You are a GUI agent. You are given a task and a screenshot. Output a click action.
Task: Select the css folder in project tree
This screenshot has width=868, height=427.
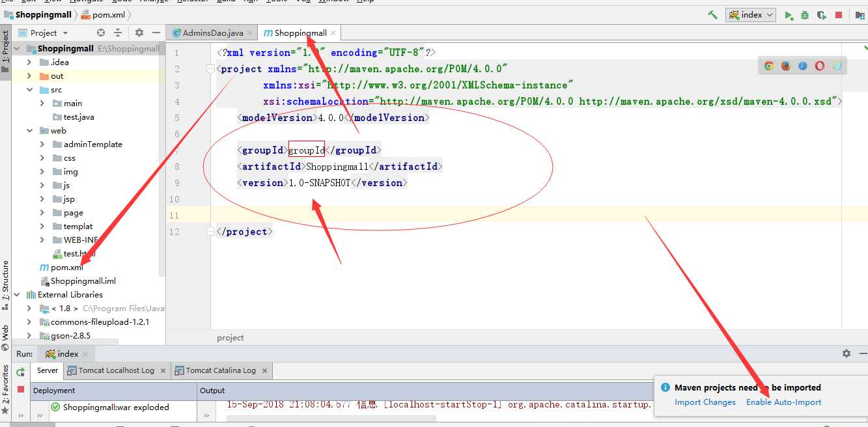[x=64, y=158]
